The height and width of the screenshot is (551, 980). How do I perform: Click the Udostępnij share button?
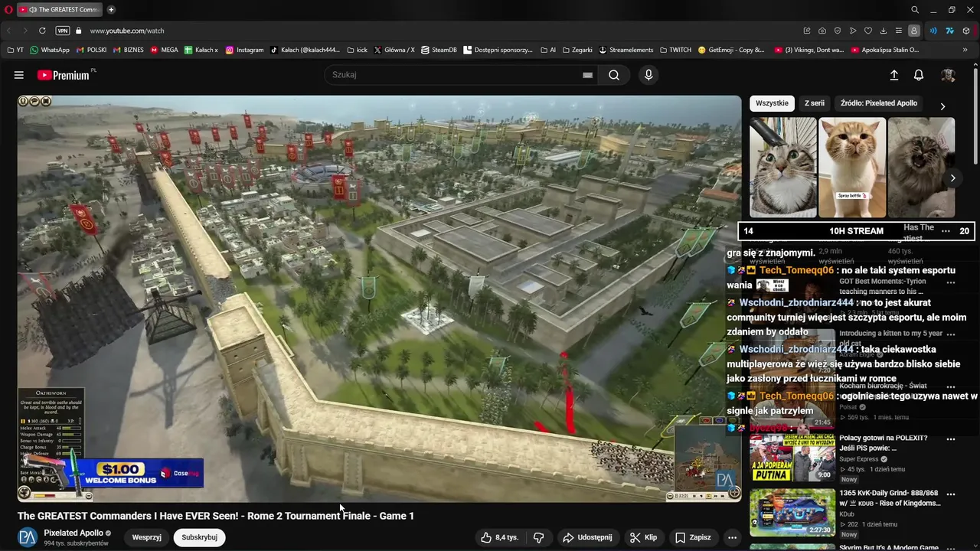pos(588,537)
